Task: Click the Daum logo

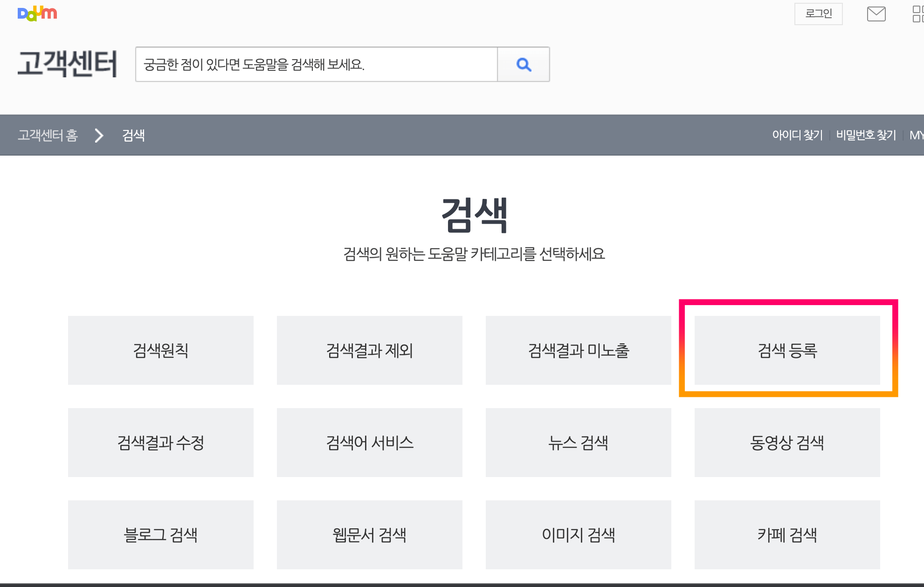Action: (37, 14)
